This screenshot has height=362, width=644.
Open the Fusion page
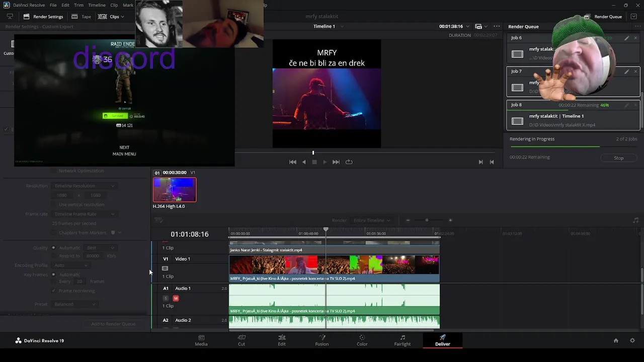[x=322, y=340]
